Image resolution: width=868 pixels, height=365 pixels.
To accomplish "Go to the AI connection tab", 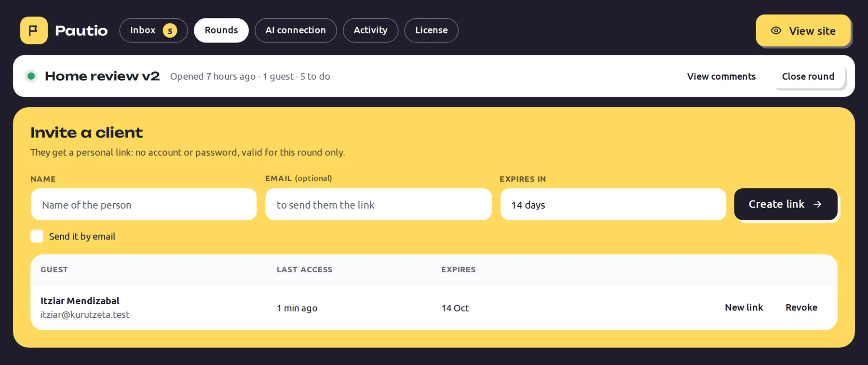I will 296,30.
